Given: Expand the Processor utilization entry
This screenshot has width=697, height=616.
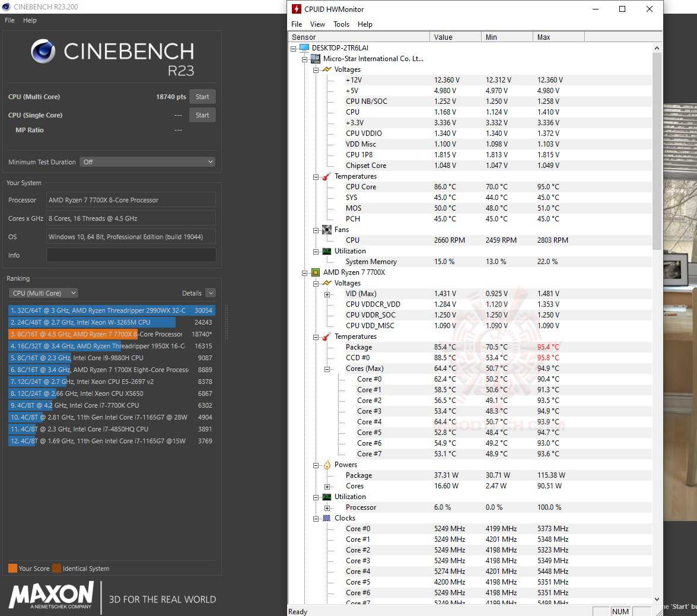Looking at the screenshot, I should click(x=327, y=508).
